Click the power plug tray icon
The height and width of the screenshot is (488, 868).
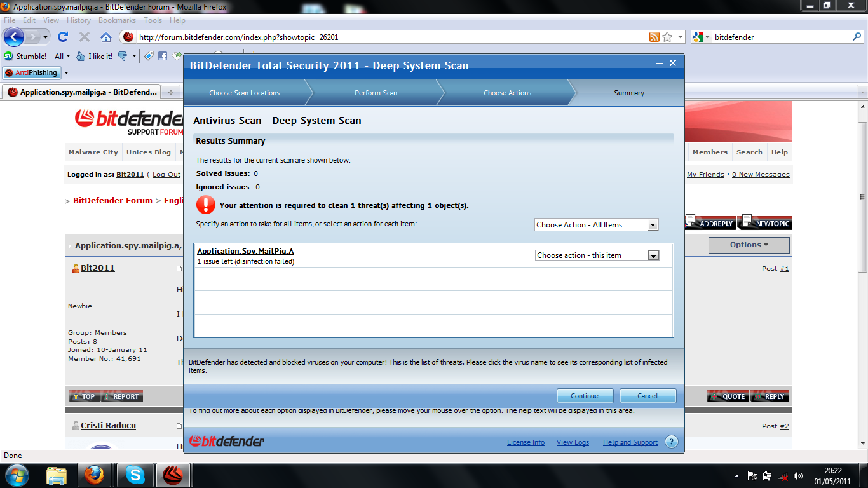coord(768,475)
